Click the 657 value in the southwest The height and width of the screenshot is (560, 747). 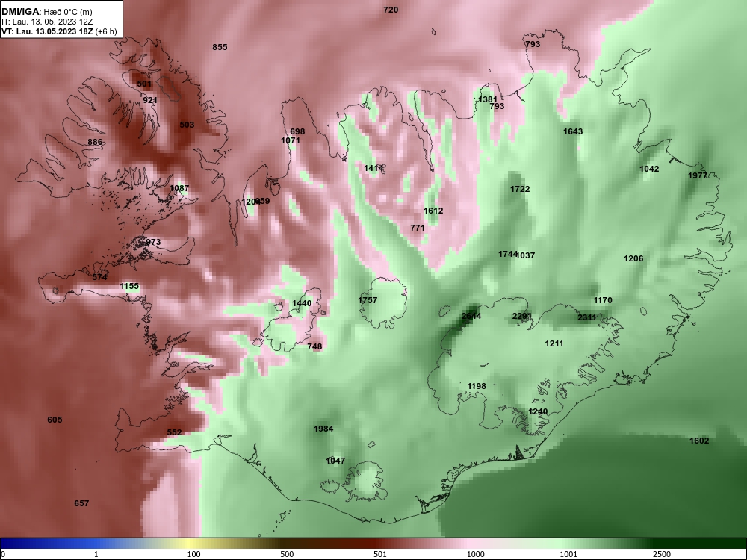81,503
